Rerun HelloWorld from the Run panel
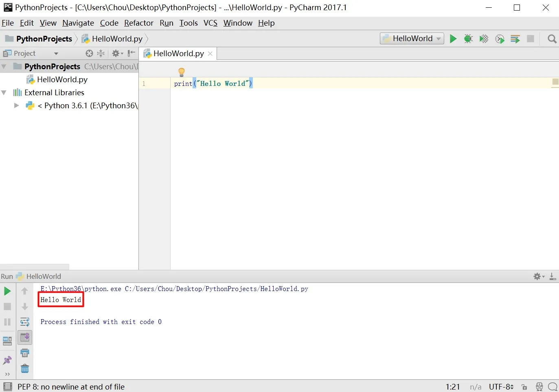The height and width of the screenshot is (392, 559). [7, 291]
